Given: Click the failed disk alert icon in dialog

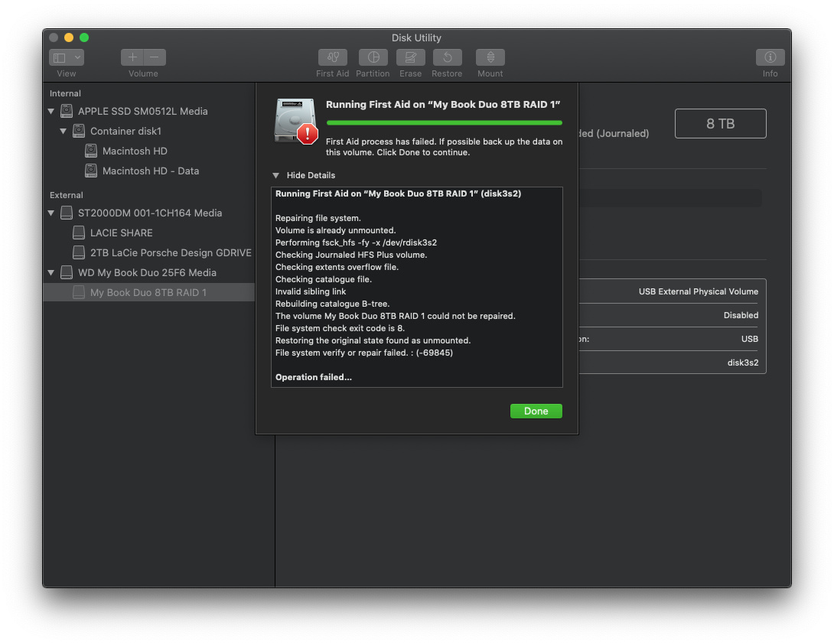Looking at the screenshot, I should pyautogui.click(x=296, y=122).
